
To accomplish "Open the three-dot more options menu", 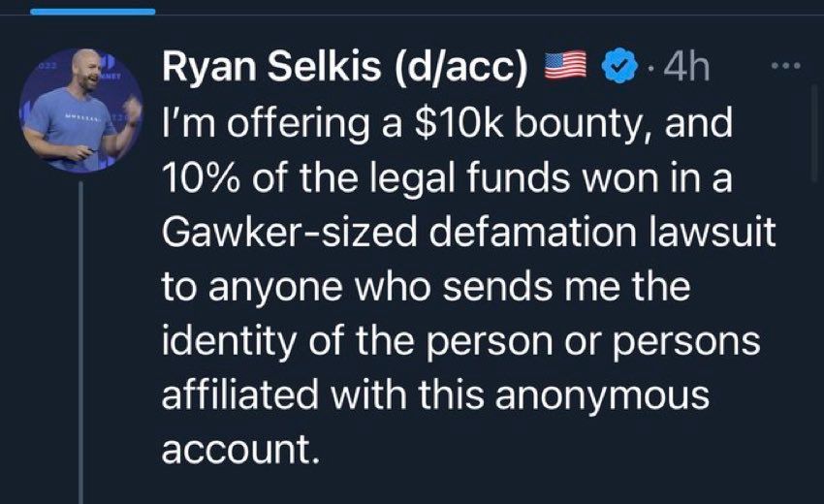I will tap(786, 67).
